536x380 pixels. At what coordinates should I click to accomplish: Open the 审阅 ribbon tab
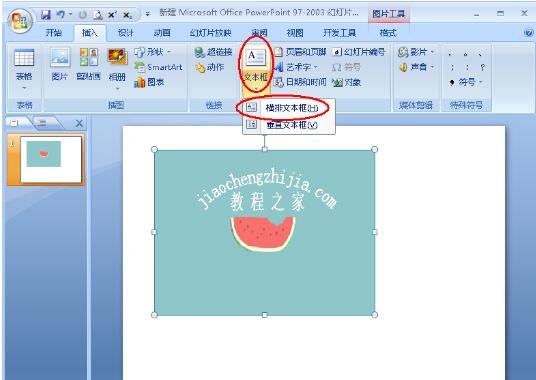pyautogui.click(x=259, y=33)
